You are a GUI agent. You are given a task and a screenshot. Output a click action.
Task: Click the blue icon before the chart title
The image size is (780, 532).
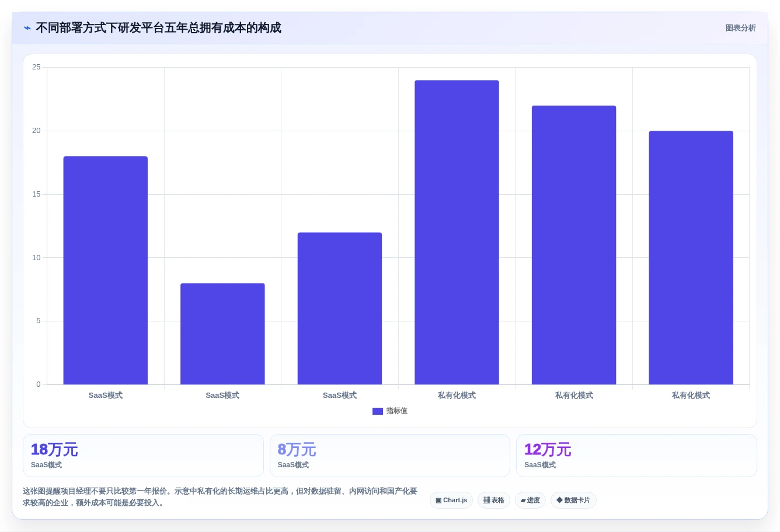point(27,28)
